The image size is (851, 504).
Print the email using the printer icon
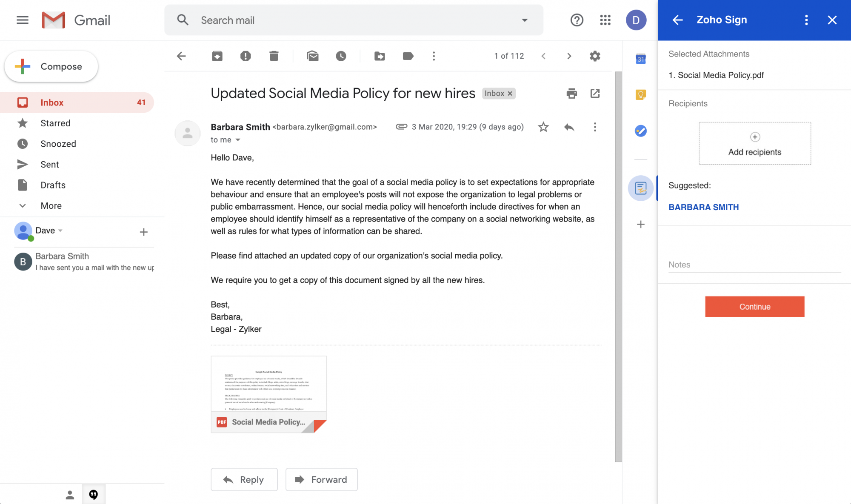[x=571, y=94]
